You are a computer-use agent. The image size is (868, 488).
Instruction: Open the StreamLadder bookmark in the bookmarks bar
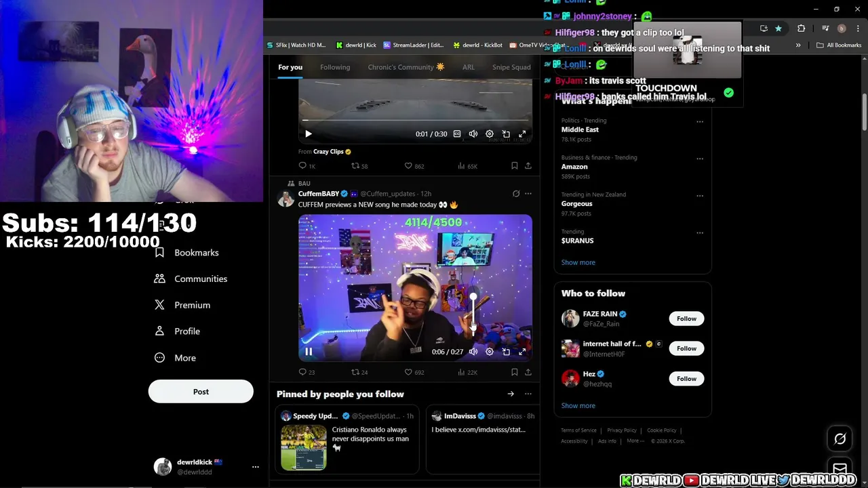414,45
